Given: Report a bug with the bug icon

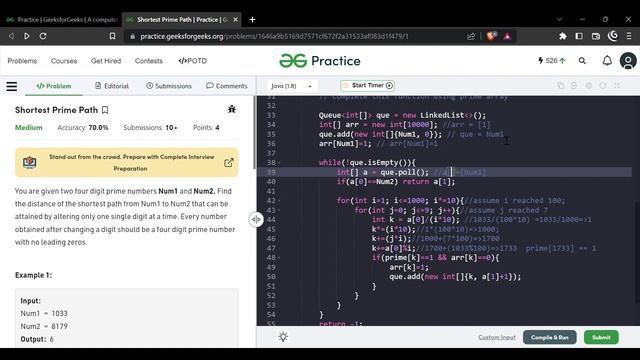Looking at the screenshot, I should click(232, 109).
